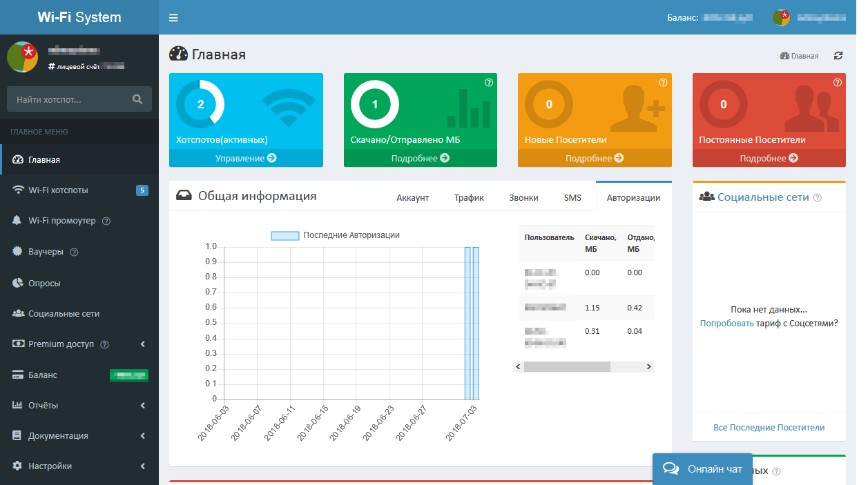Viewport: 868px width, 485px height.
Task: Expand the Отчёты sidebar section
Action: coord(79,405)
